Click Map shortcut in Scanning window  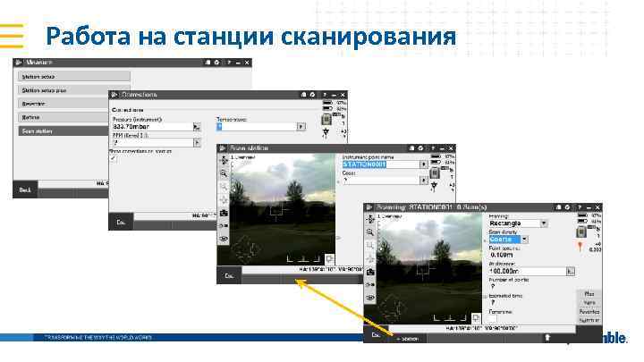pos(589,294)
